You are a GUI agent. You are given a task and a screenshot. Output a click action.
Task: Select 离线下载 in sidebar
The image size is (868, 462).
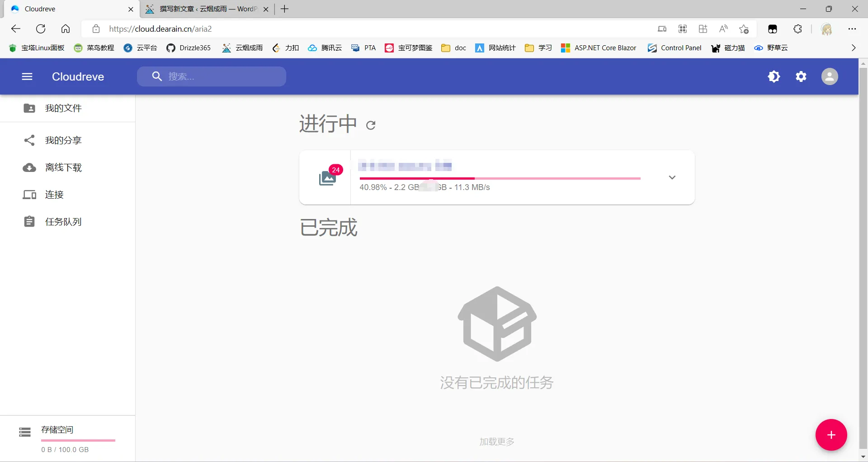point(63,167)
